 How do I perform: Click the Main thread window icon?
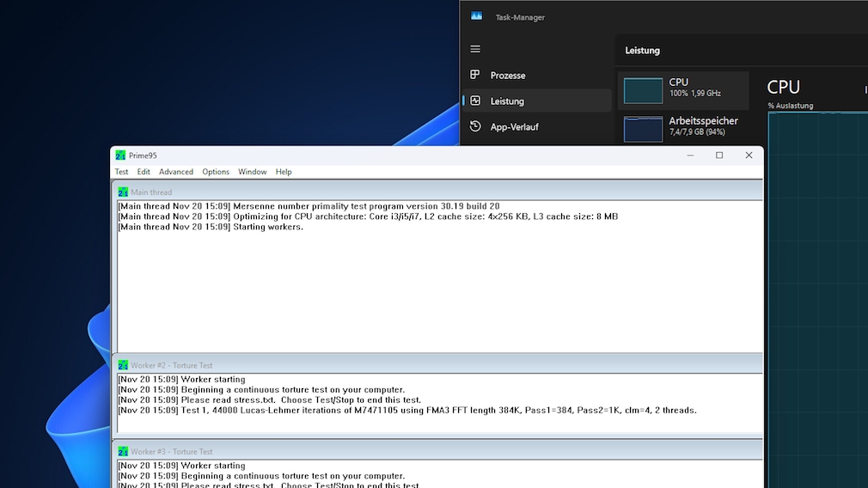[x=123, y=192]
